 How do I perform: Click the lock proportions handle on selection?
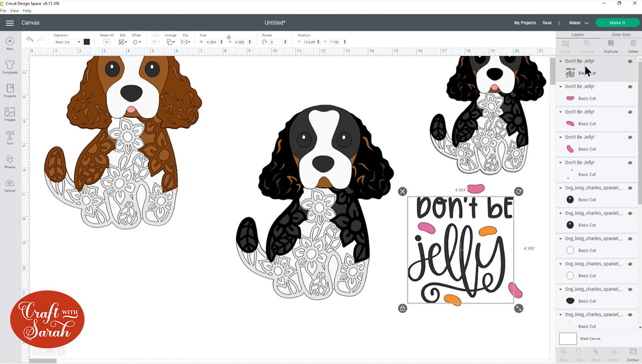[402, 308]
